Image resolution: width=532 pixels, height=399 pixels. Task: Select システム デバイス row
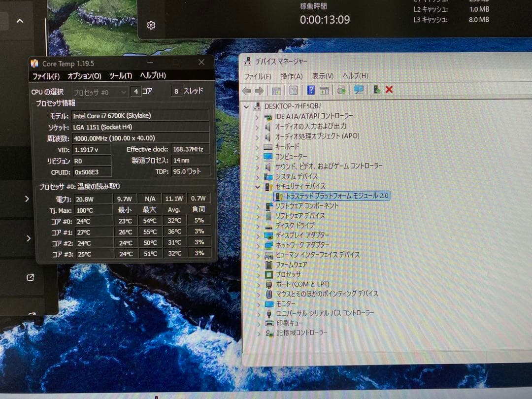296,176
